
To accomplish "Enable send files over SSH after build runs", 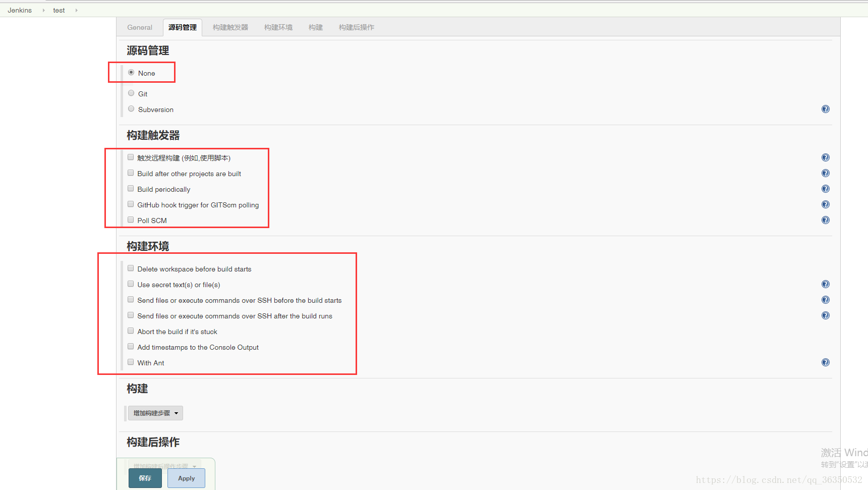I will [x=131, y=315].
